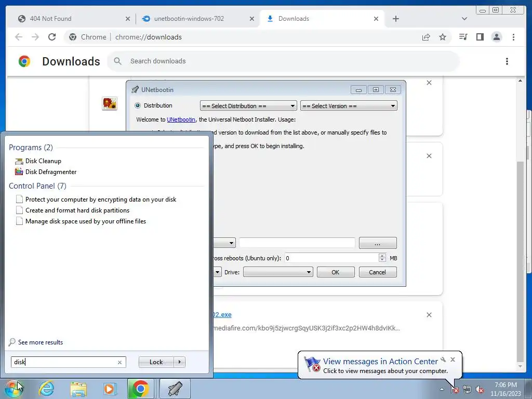Click the UNetbootin hyperlink
This screenshot has height=399, width=532.
(x=181, y=119)
